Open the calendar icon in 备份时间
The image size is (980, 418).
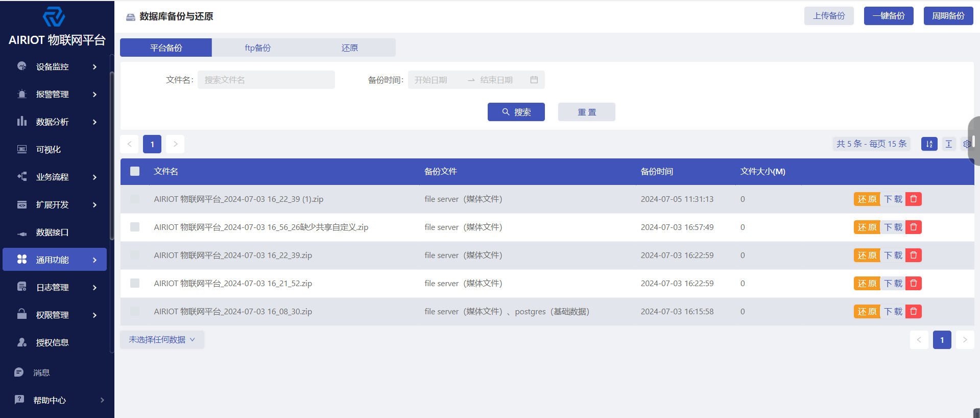coord(534,80)
